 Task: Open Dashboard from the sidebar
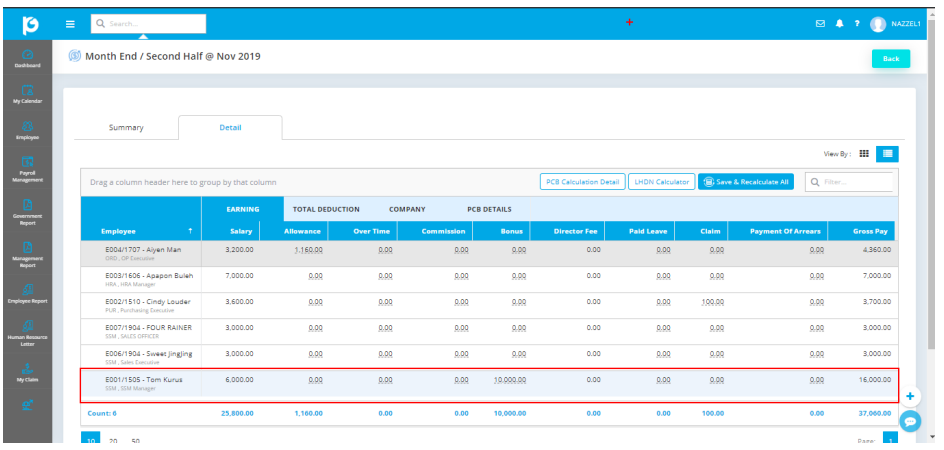click(27, 59)
